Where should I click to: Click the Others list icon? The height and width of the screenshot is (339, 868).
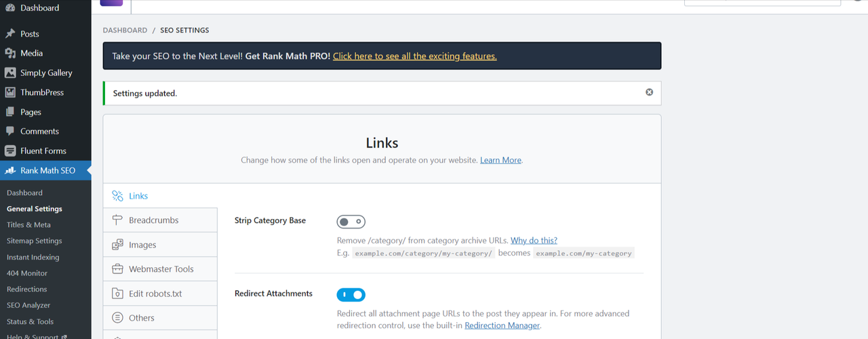point(117,318)
